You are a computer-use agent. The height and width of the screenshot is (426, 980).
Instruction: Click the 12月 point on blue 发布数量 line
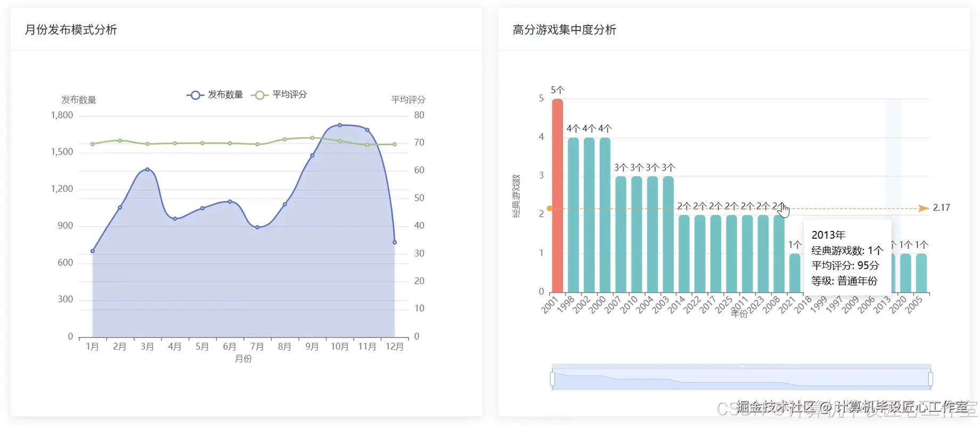(x=395, y=243)
